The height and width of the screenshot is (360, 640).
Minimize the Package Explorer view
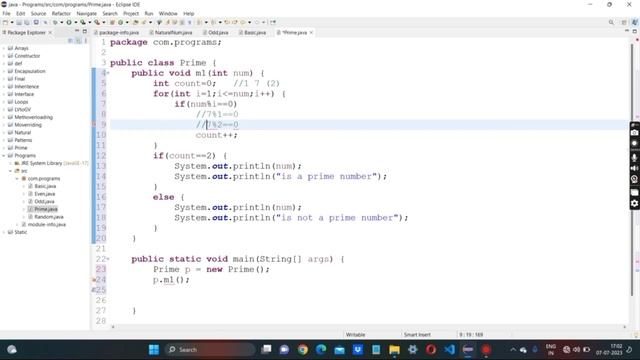[x=77, y=31]
